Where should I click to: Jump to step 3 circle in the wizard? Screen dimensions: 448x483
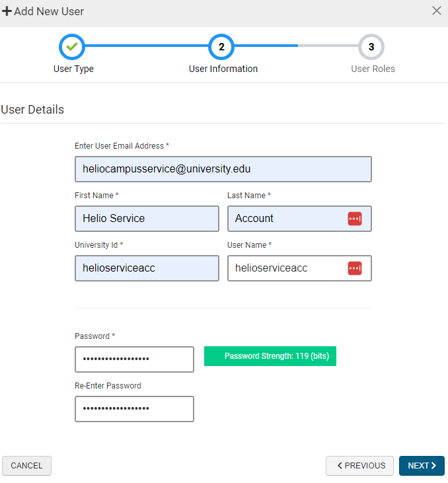(371, 47)
